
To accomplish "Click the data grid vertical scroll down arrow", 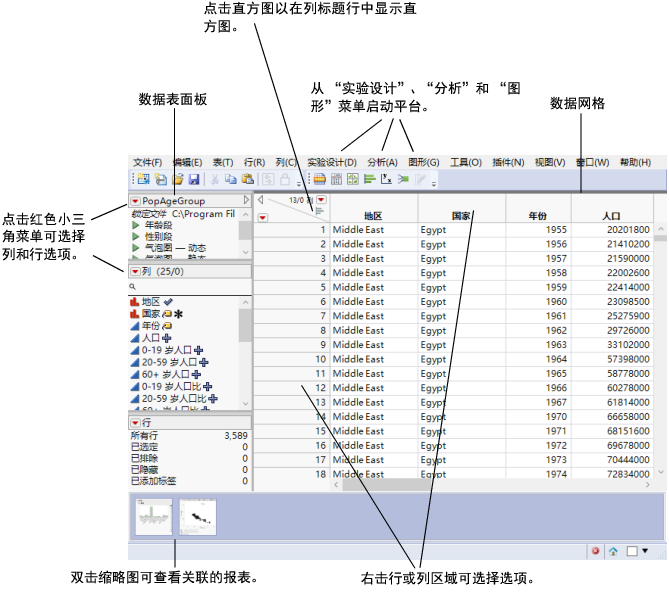I will [x=661, y=472].
